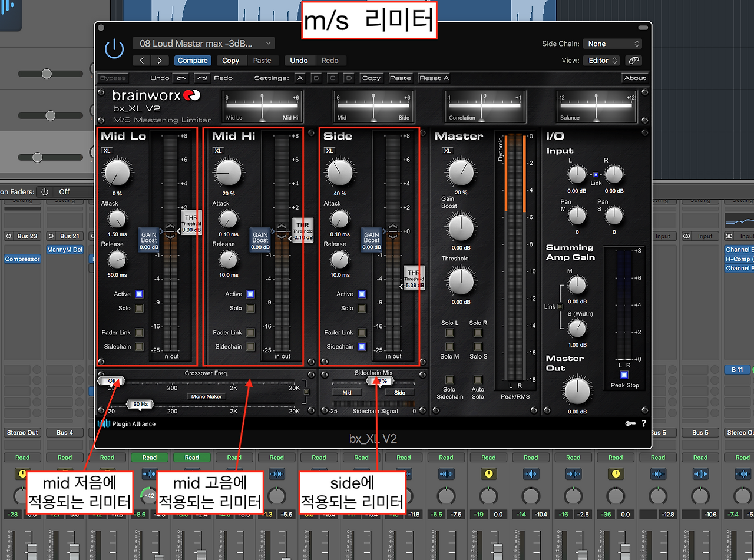The width and height of the screenshot is (754, 560).
Task: Click the Mid Lo Release knob
Action: click(117, 260)
